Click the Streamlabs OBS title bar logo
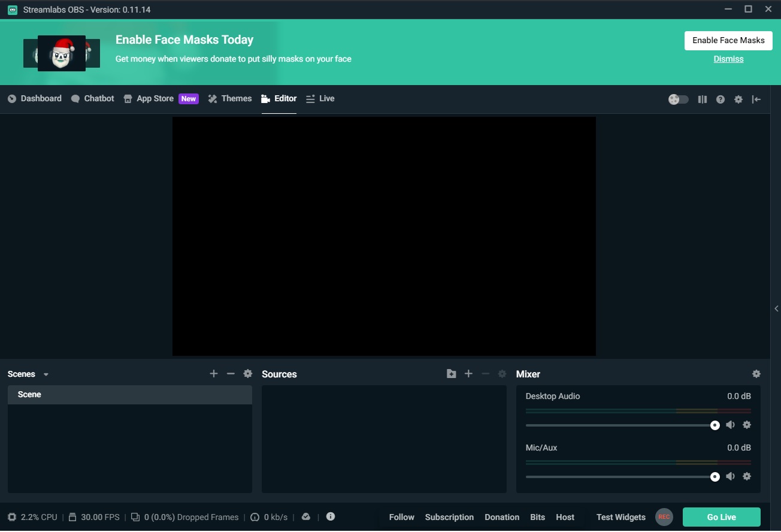 click(x=13, y=10)
